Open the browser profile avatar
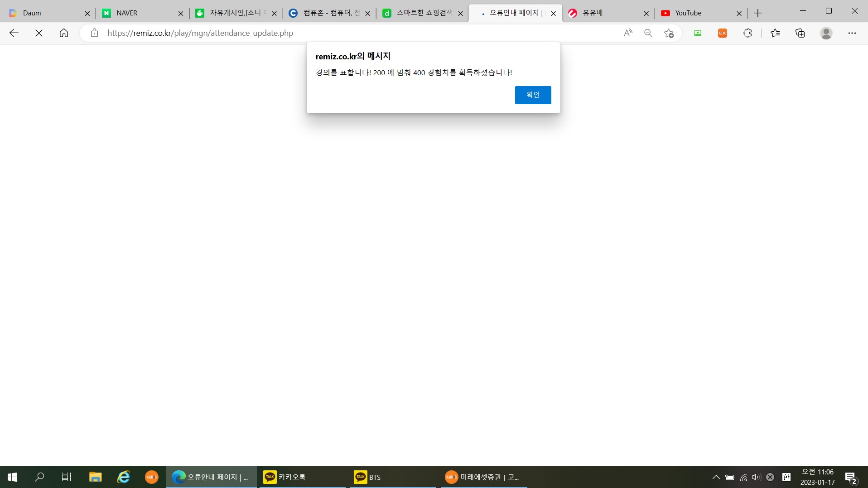This screenshot has height=488, width=868. [x=826, y=33]
